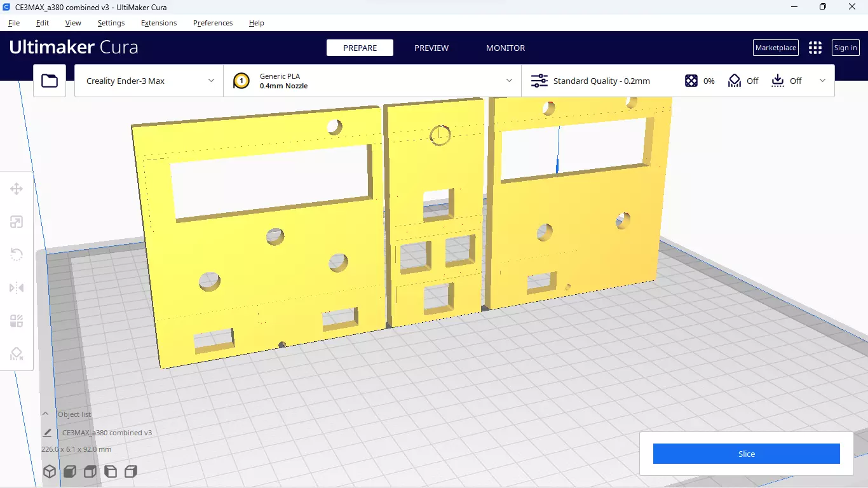Expand the print settings panel chevron

click(x=823, y=81)
